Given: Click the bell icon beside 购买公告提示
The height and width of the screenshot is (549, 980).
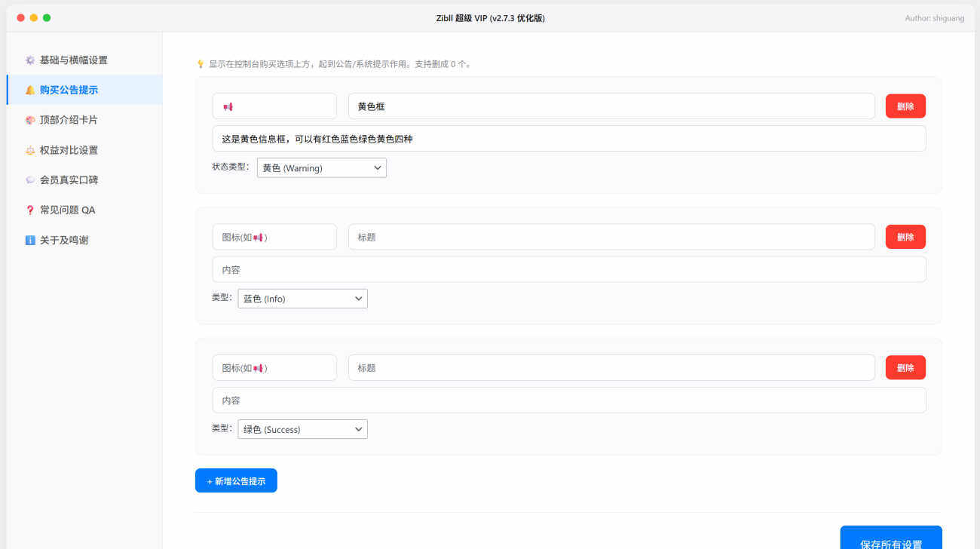Looking at the screenshot, I should coord(30,90).
